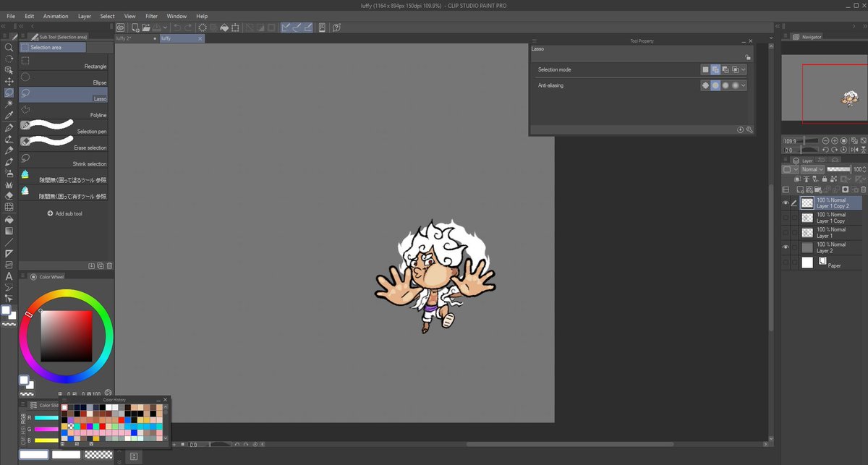Click the Redo arrow icon
868x465 pixels.
click(x=189, y=27)
